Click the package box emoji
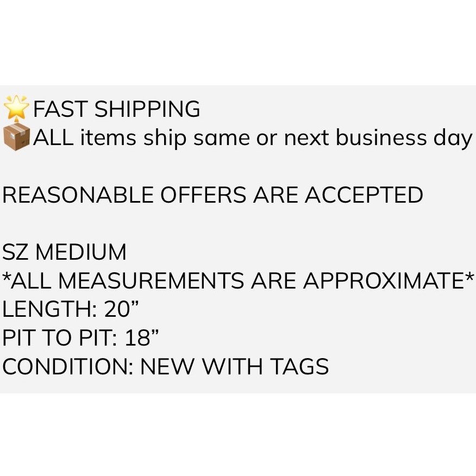Viewport: 476px width, 476px height. click(16, 137)
